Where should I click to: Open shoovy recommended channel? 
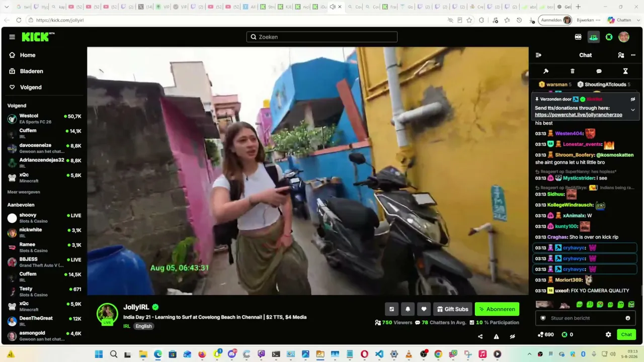pyautogui.click(x=44, y=218)
